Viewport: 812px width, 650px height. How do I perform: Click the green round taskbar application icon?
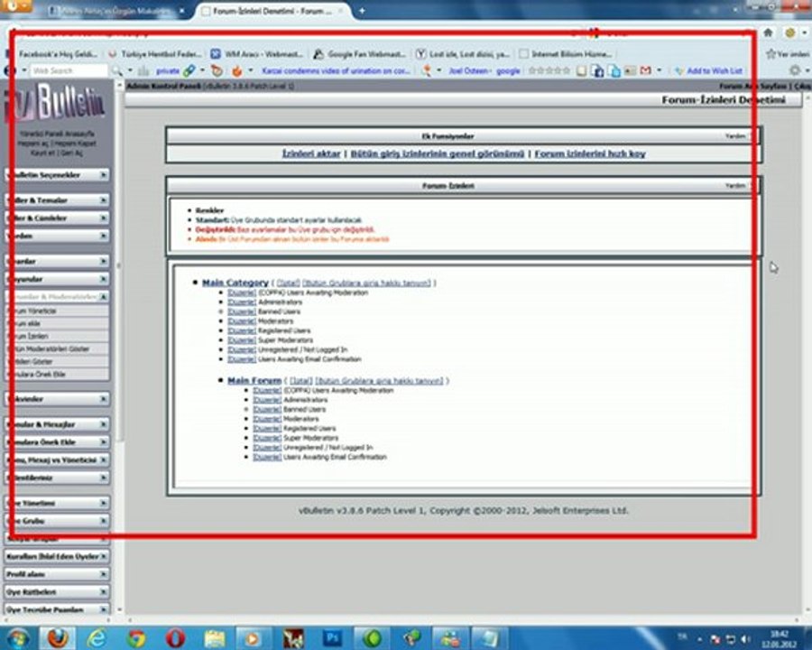point(372,637)
